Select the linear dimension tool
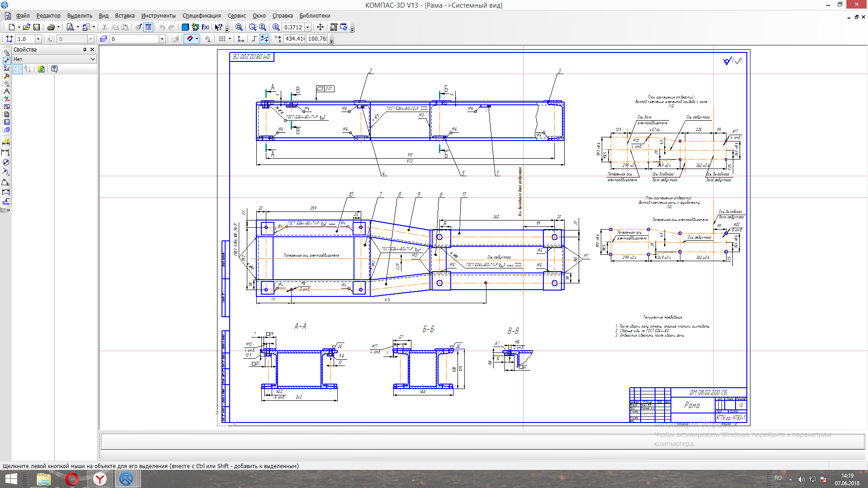868x488 pixels. pyautogui.click(x=6, y=152)
